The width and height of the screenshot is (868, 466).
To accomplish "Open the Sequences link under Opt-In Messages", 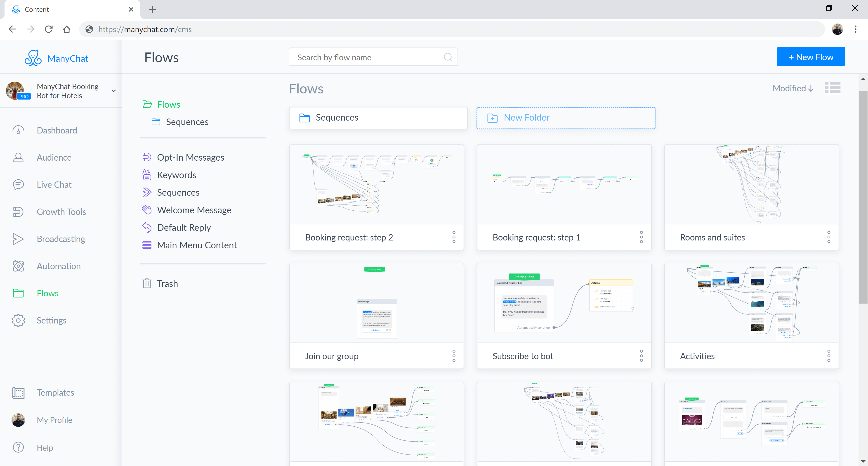I will coord(178,193).
